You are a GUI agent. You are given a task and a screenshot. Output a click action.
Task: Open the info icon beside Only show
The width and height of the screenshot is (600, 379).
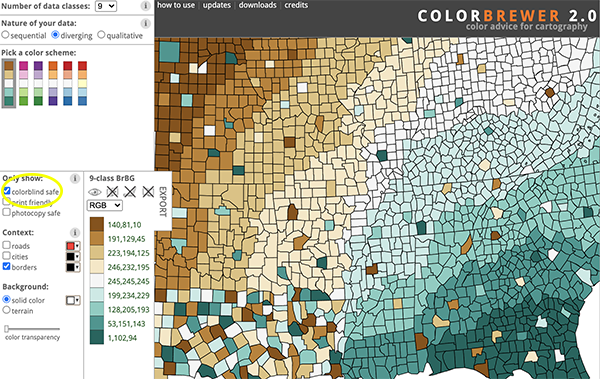(x=75, y=178)
